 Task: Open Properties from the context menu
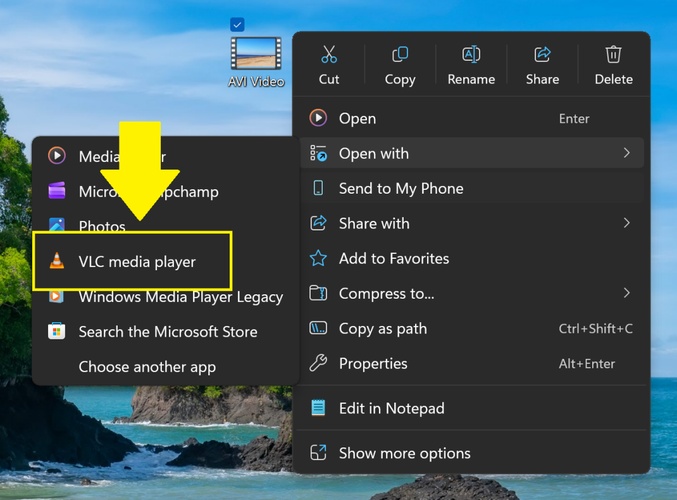[471, 363]
